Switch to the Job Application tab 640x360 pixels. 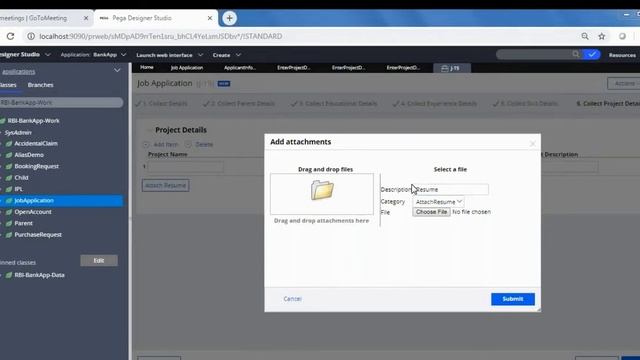[x=187, y=68]
